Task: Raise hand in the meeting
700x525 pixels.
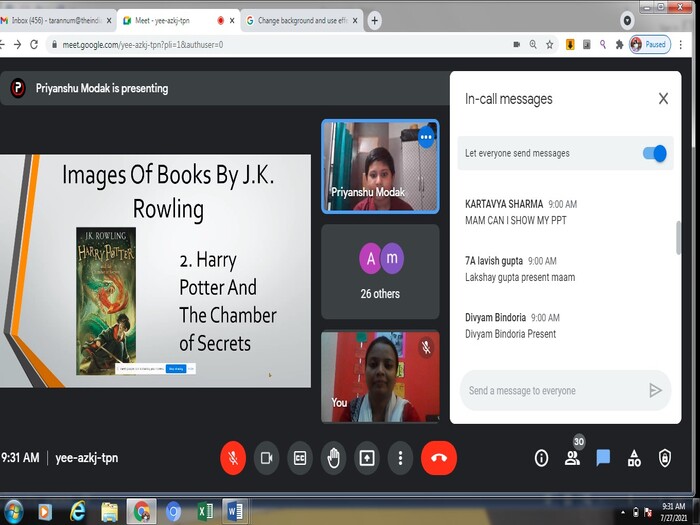Action: click(x=333, y=458)
